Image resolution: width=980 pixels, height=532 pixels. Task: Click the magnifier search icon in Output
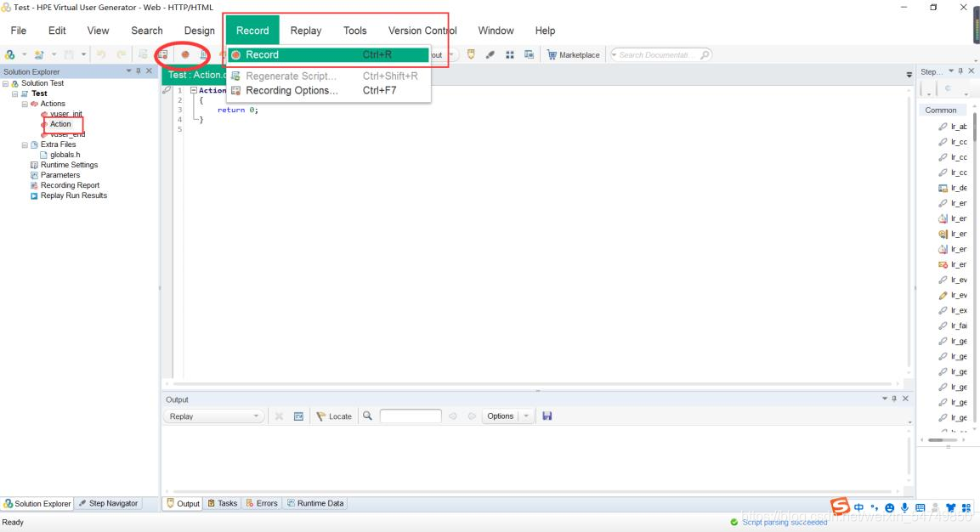(368, 416)
